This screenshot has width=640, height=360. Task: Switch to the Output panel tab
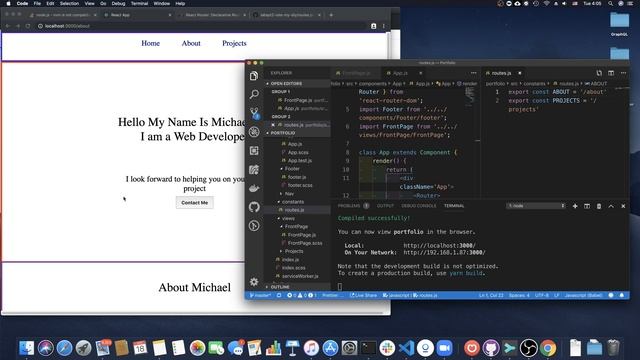pos(385,206)
